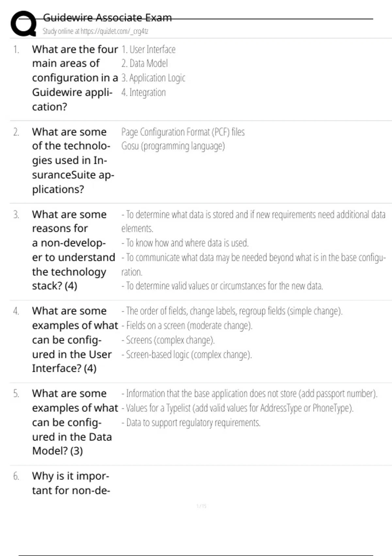The image size is (392, 556).
Task: Click the 1/15 page number indicator
Action: pos(202,506)
